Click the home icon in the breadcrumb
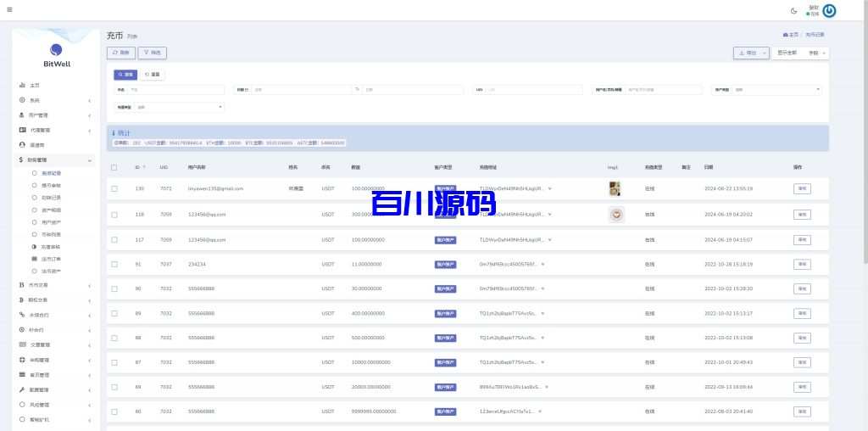Viewport: 868px width, 431px height. coord(786,34)
